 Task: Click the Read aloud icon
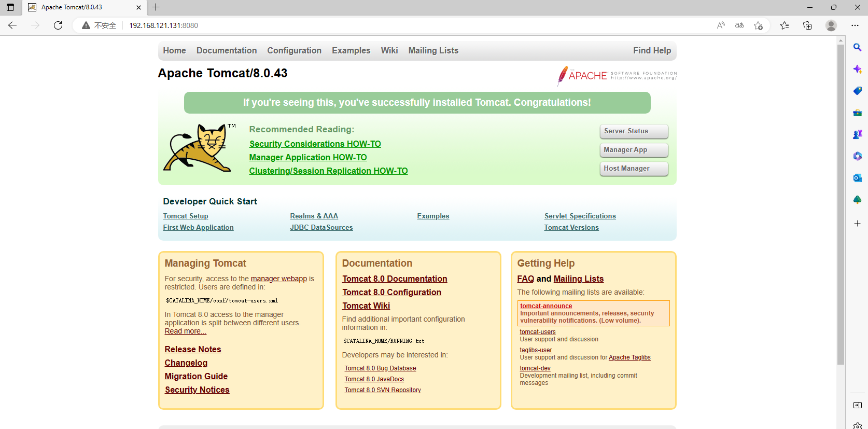point(721,25)
